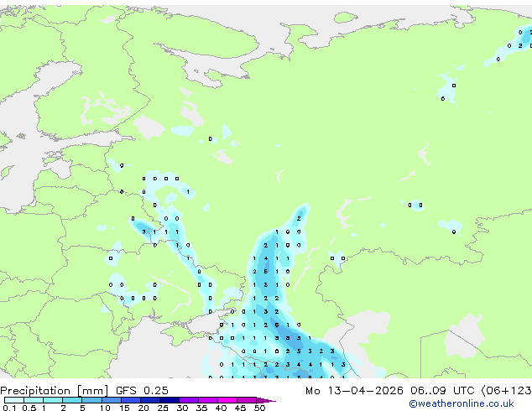Open the weatheronline.co.uk copyright link
The width and height of the screenshot is (532, 411).
462,403
